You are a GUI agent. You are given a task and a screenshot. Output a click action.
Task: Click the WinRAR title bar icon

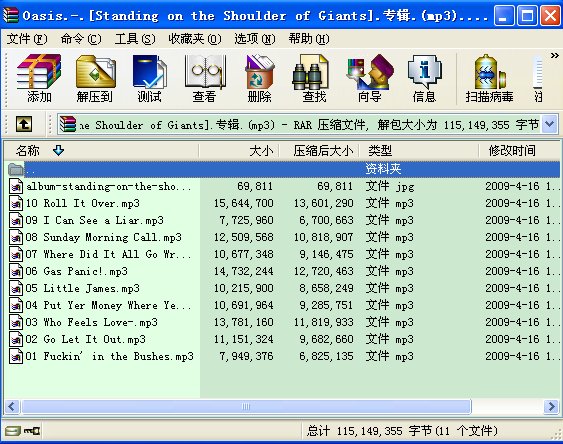tap(11, 15)
